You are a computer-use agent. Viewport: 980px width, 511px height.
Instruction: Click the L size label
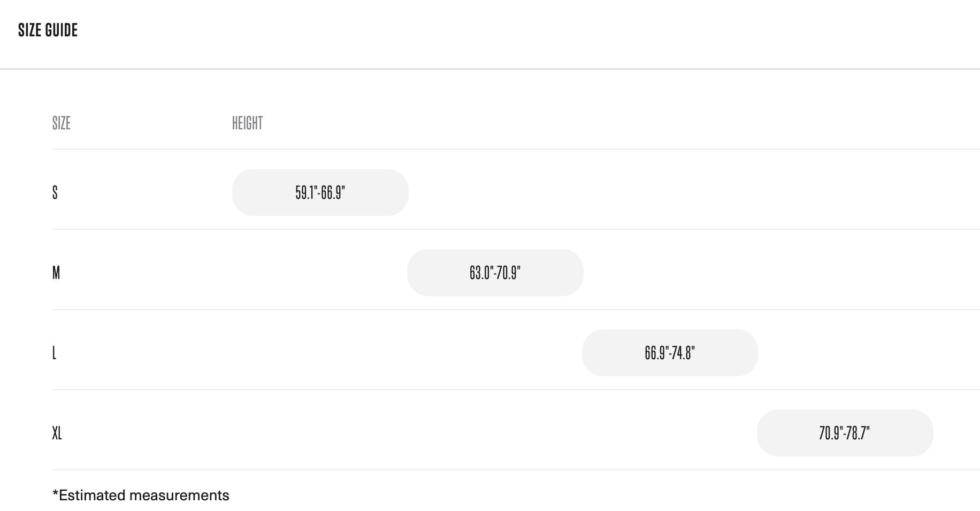click(55, 353)
